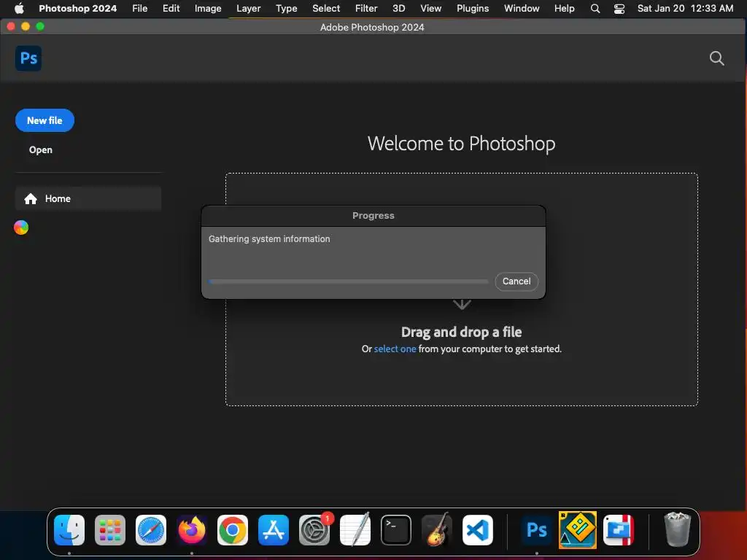Open Terminal from the dock
The width and height of the screenshot is (747, 560).
tap(396, 529)
